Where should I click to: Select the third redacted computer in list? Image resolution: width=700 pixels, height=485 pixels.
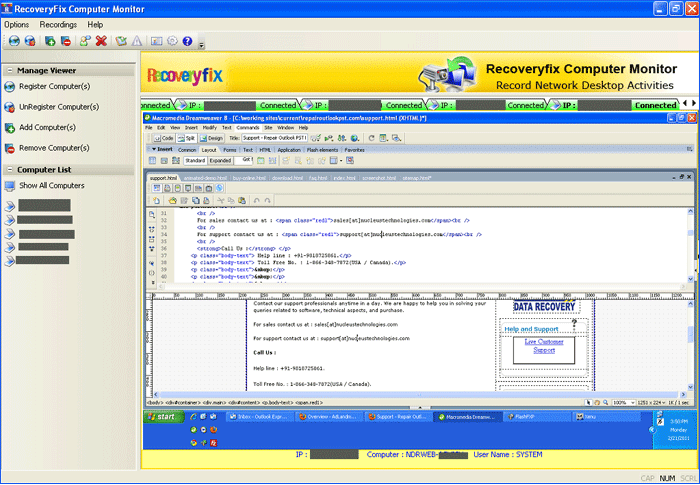(x=40, y=234)
